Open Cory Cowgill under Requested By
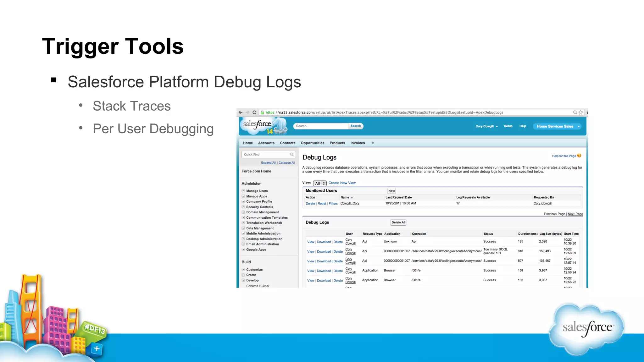 point(542,203)
